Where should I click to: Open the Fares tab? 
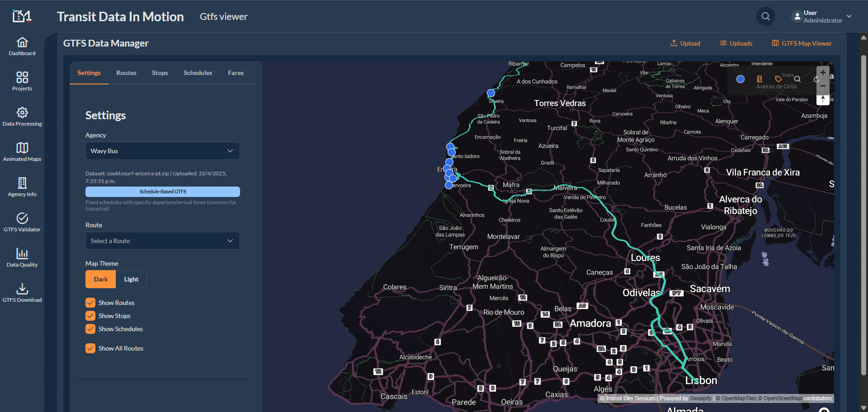coord(236,73)
